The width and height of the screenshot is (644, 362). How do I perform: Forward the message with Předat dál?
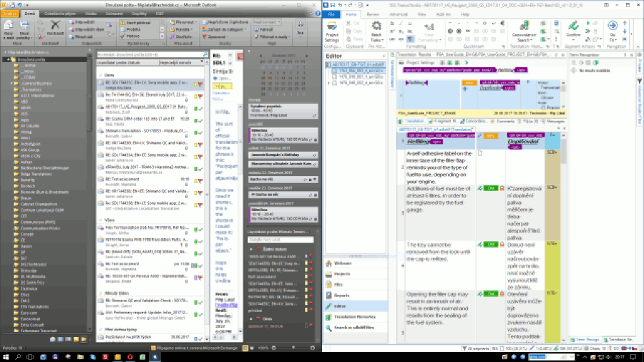81,37
